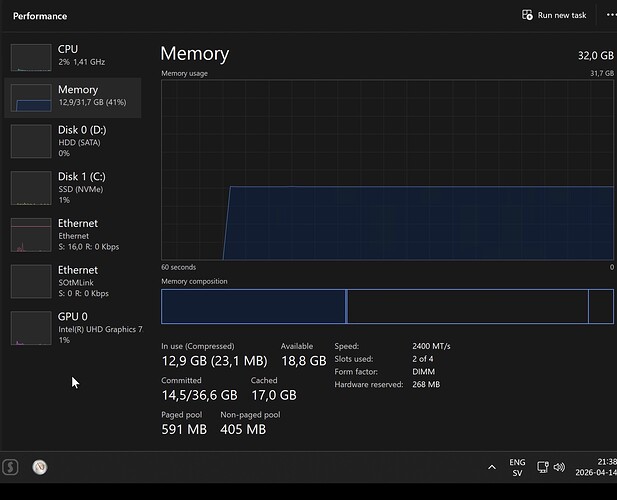The width and height of the screenshot is (617, 500).
Task: Switch the ENG SV input language
Action: (517, 467)
